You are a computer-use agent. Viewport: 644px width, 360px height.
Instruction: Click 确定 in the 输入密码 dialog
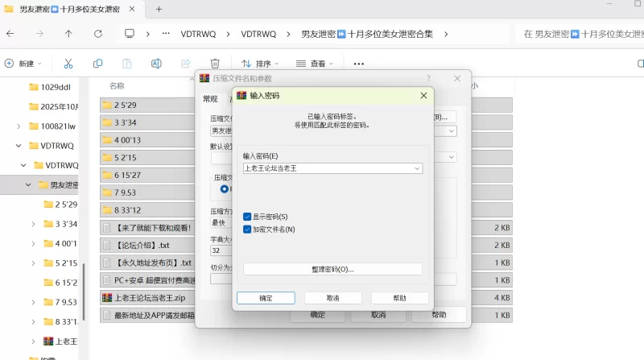coord(265,298)
